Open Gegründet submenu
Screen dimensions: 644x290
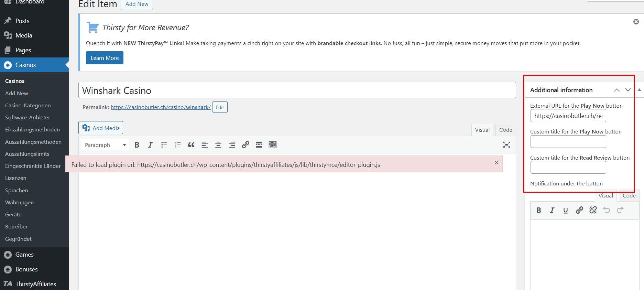tap(18, 239)
